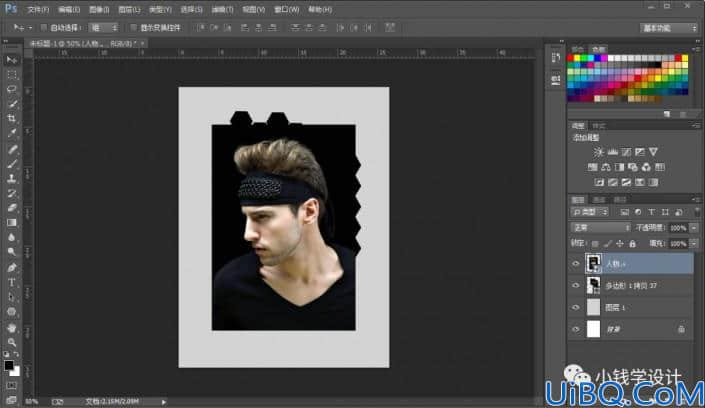This screenshot has height=408, width=705.
Task: Filter layers by type layers (T icon)
Action: click(x=651, y=212)
